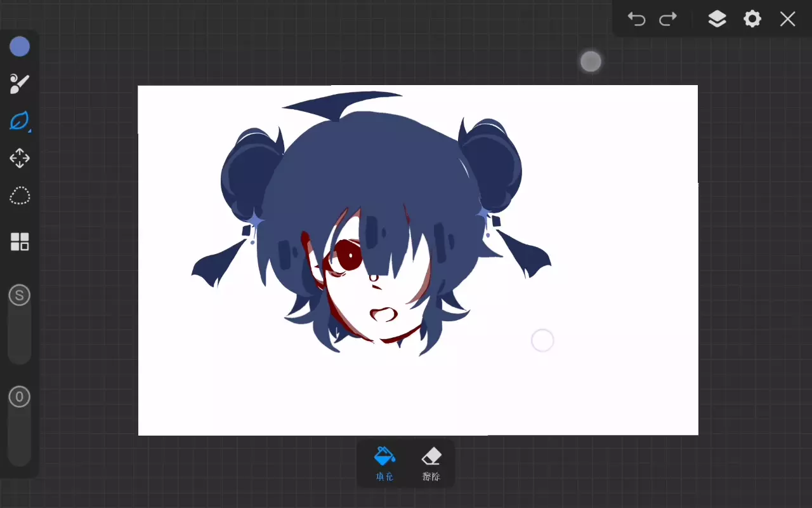The height and width of the screenshot is (508, 812).
Task: Click the S size slider knob
Action: click(x=20, y=295)
